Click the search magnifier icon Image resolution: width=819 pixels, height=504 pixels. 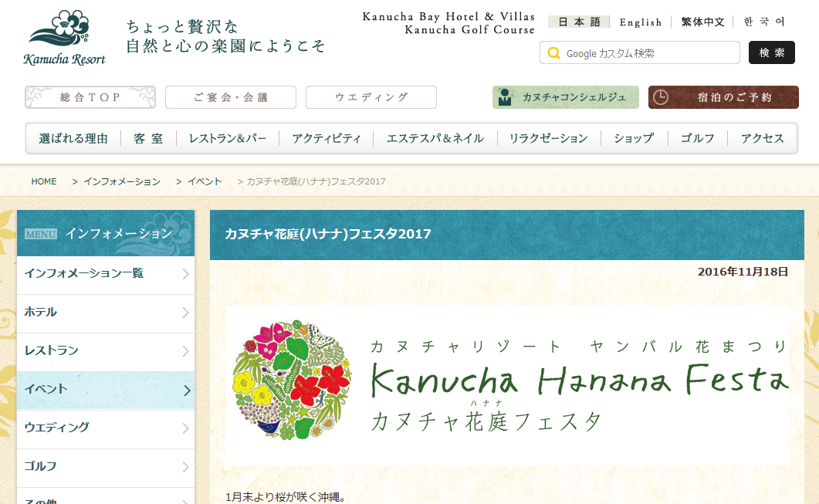pos(553,52)
